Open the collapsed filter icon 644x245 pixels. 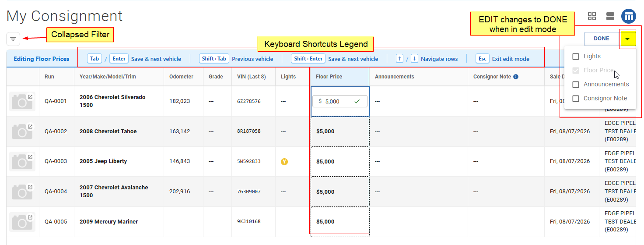[x=13, y=39]
